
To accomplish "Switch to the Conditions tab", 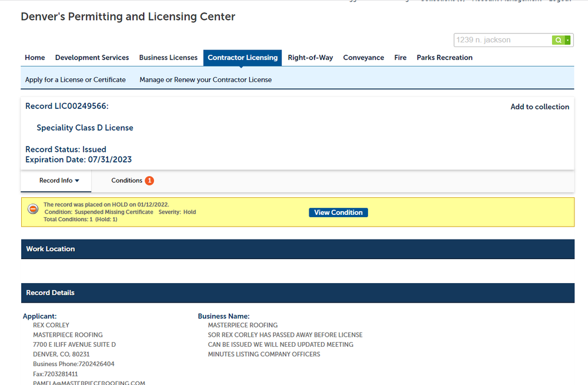I will pyautogui.click(x=127, y=181).
